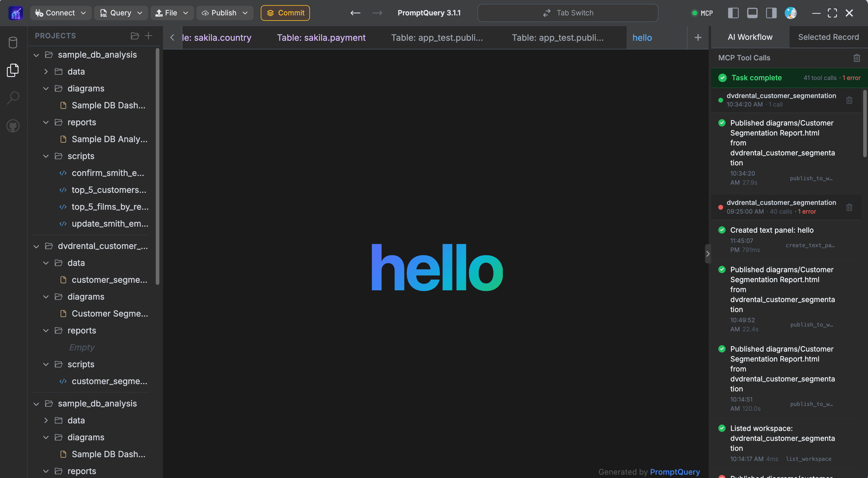This screenshot has height=478, width=868.
Task: Select published report entry at 10:49:52 AM
Action: point(787,299)
